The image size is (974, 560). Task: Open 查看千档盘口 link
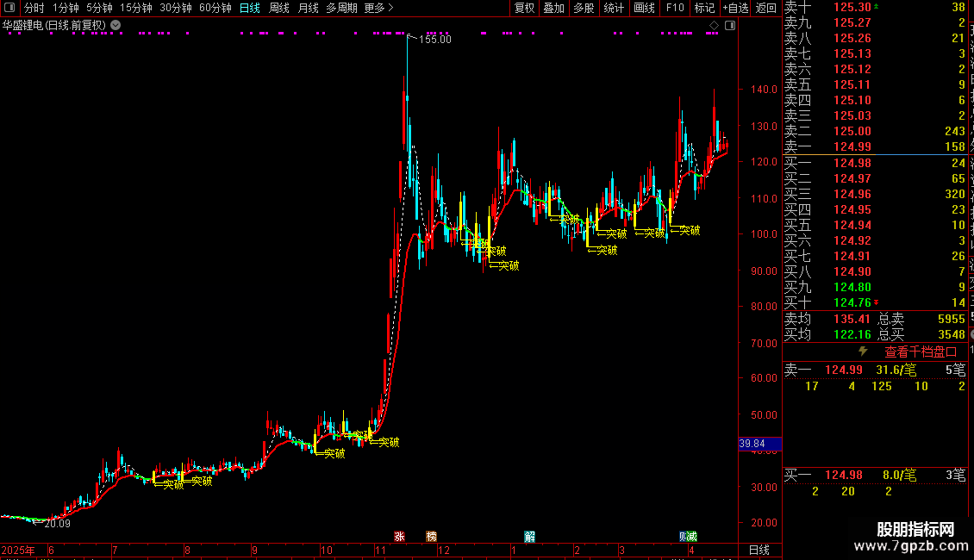pyautogui.click(x=921, y=352)
